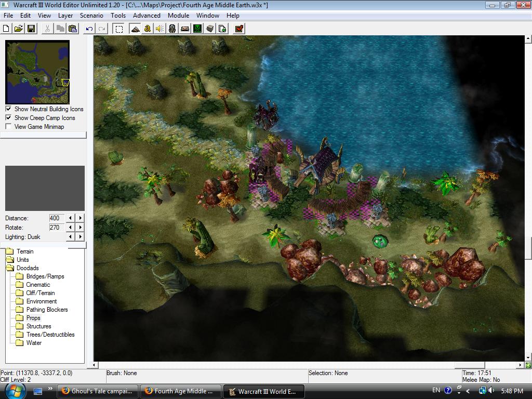Select Environment doodad category
The height and width of the screenshot is (399, 532).
coord(42,301)
